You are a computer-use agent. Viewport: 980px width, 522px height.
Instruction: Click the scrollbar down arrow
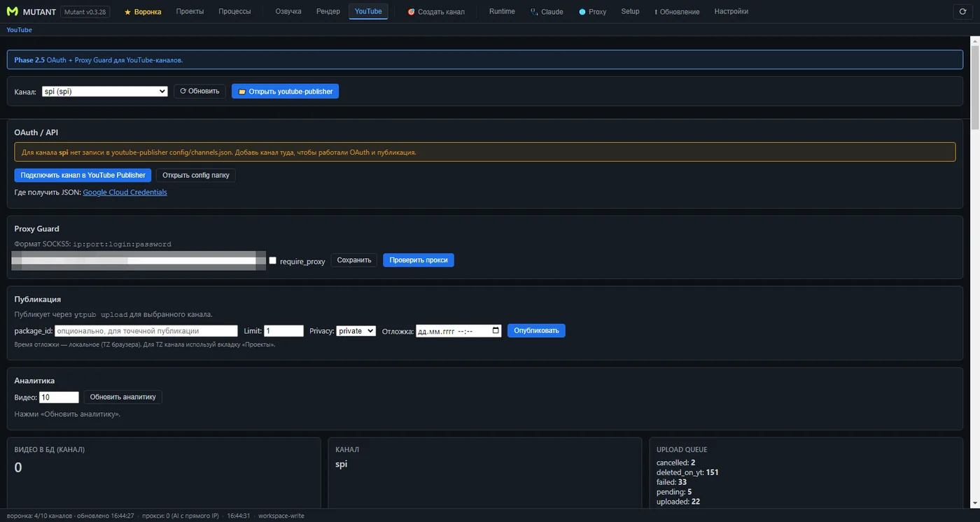(x=974, y=502)
